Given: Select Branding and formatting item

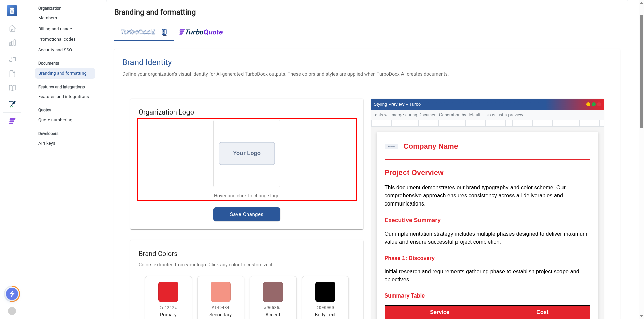Looking at the screenshot, I should tap(65, 73).
